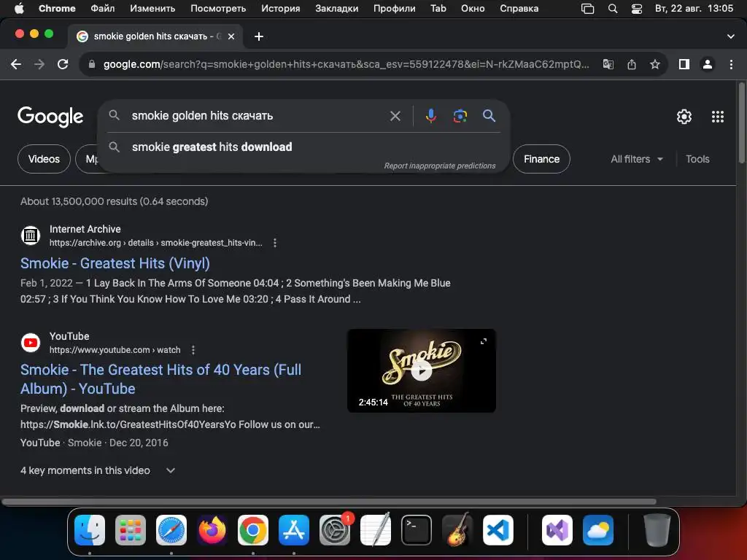Open the tab search chevron

[730, 36]
